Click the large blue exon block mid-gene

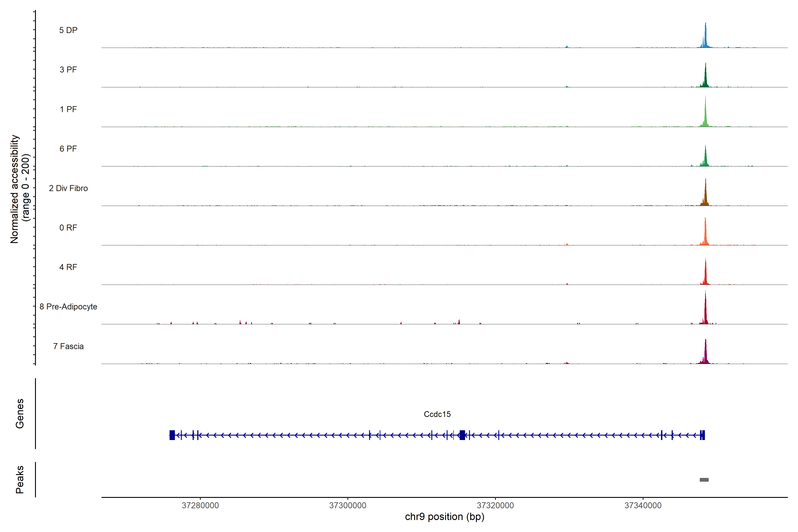462,435
